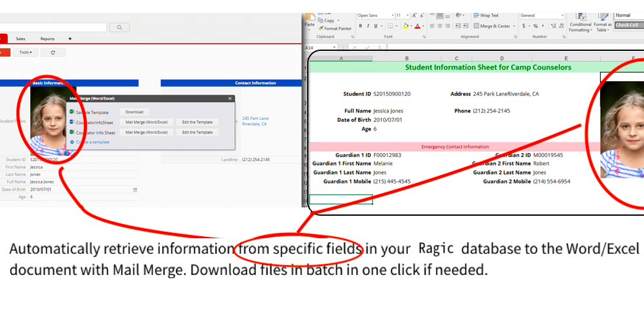
Task: Click the Ragic search input field
Action: click(x=53, y=28)
